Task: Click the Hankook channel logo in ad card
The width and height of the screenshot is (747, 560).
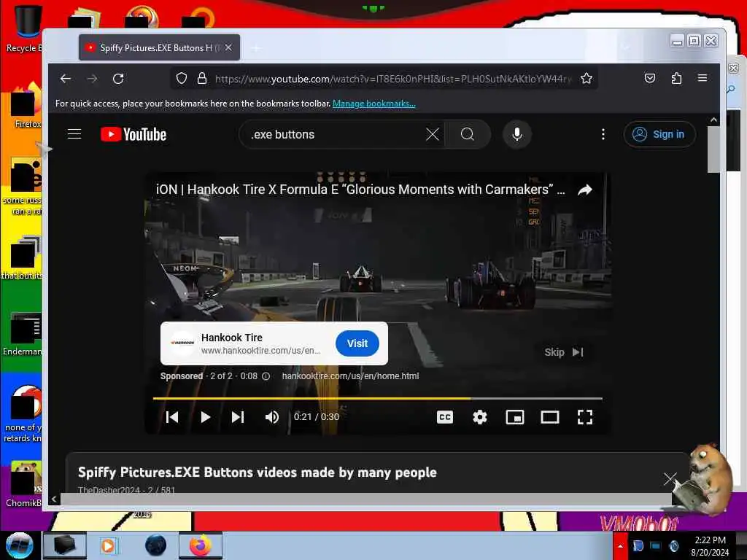Action: 182,343
